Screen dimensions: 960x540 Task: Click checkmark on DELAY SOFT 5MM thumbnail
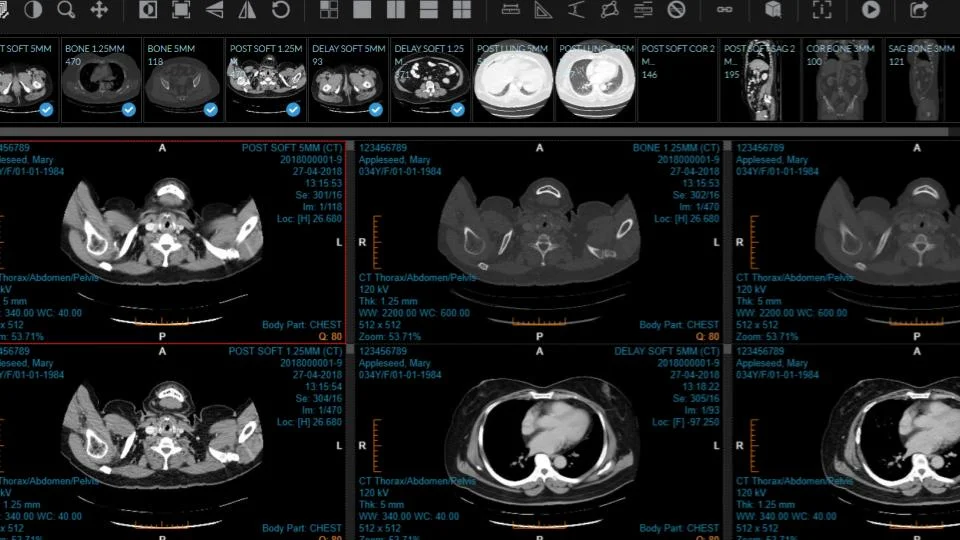pos(375,110)
